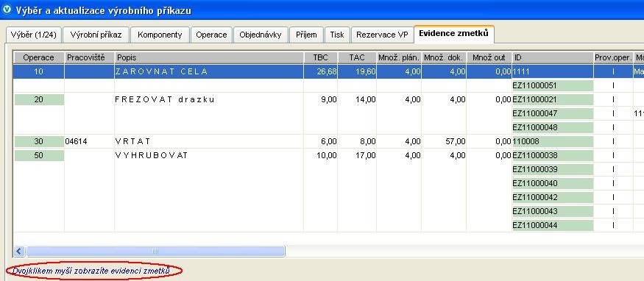Switch to the Operace tab
This screenshot has width=644, height=281.
tap(211, 35)
